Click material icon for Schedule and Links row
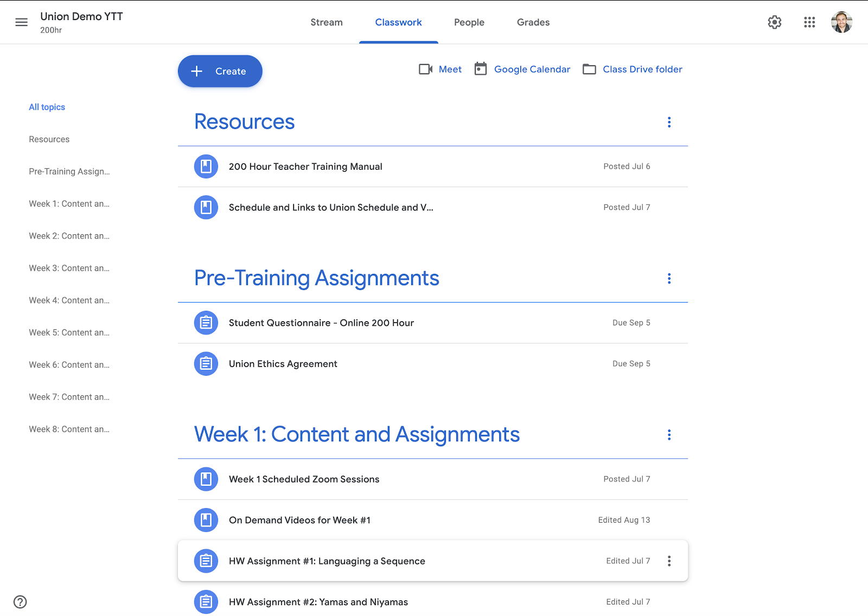 click(x=206, y=207)
